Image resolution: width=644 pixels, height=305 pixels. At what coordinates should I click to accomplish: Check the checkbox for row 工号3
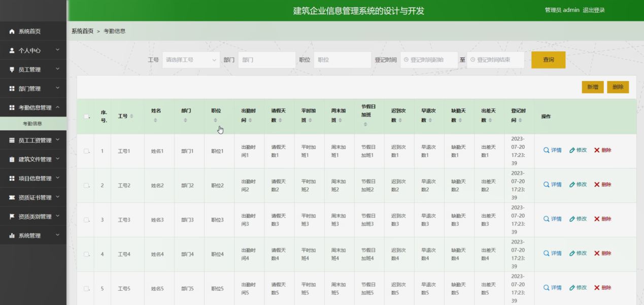[x=86, y=220]
